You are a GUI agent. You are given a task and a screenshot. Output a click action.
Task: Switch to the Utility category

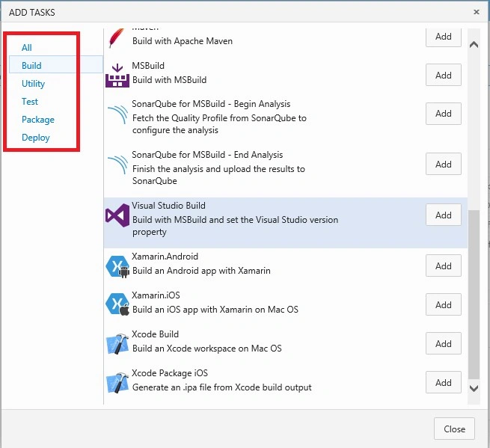[x=33, y=84]
